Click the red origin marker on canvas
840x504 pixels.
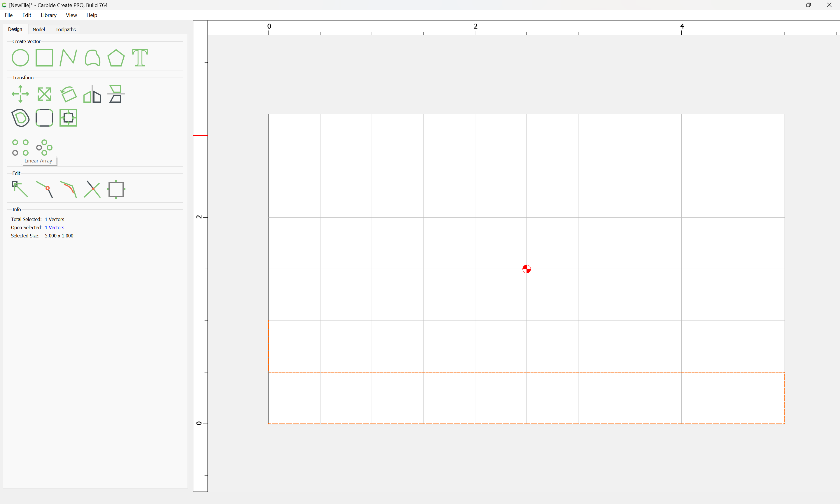(x=526, y=269)
